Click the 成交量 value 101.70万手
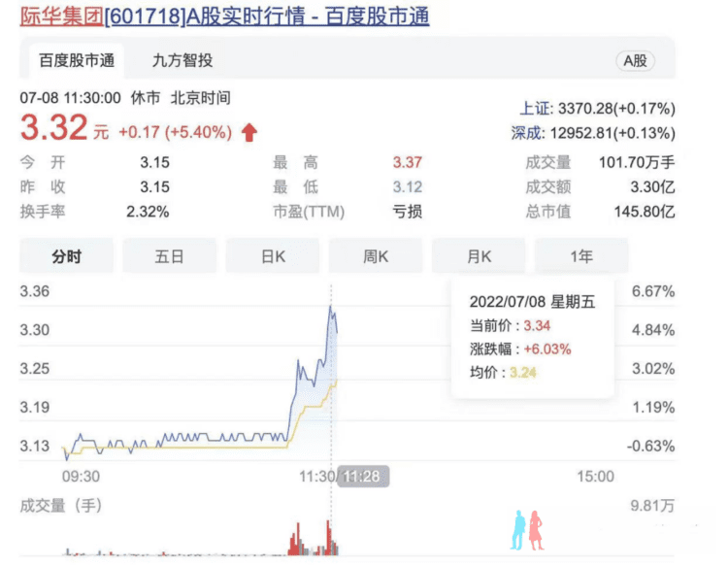Viewport: 728px width, 566px height. click(637, 162)
